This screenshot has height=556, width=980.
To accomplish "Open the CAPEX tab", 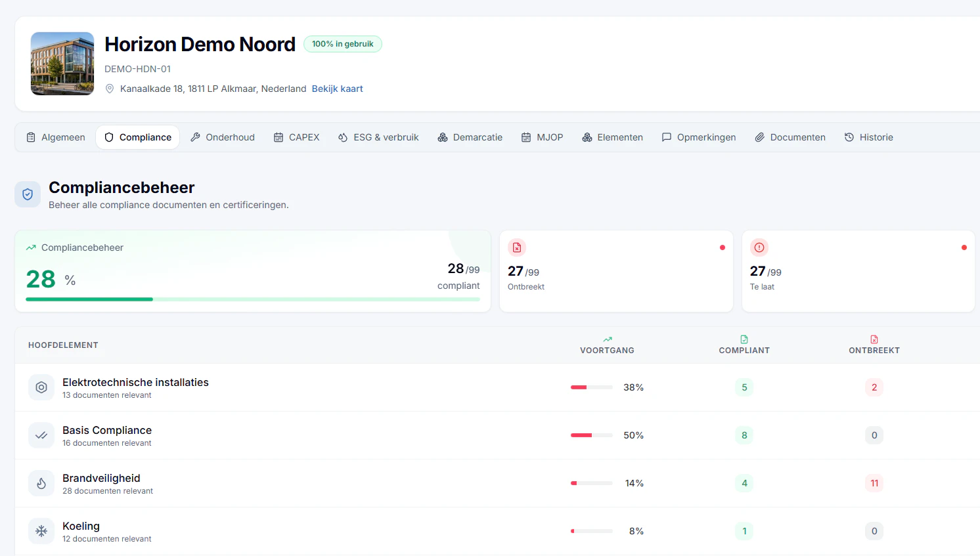I will [297, 137].
